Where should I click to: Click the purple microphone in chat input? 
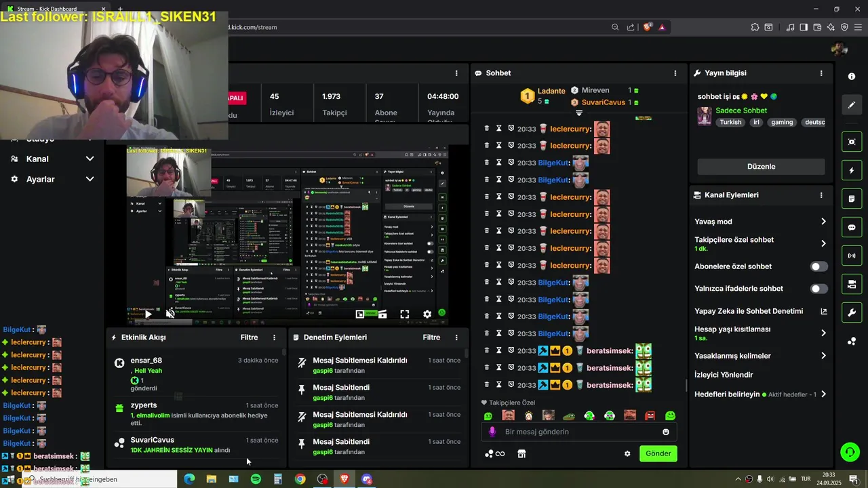coord(492,432)
